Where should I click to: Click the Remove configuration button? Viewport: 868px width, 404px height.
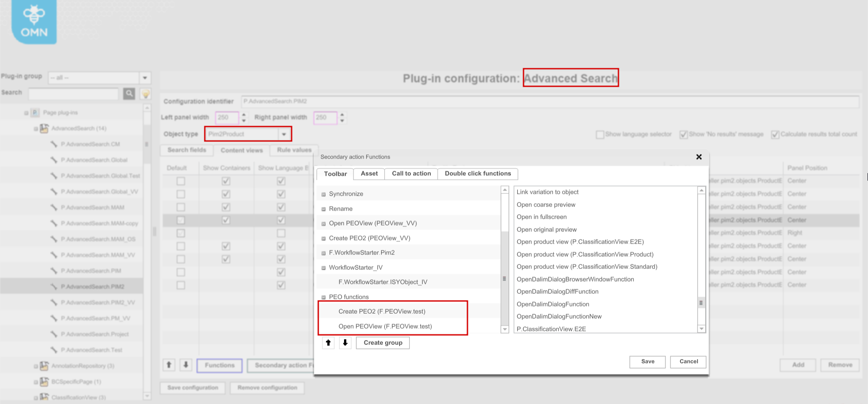coord(267,388)
